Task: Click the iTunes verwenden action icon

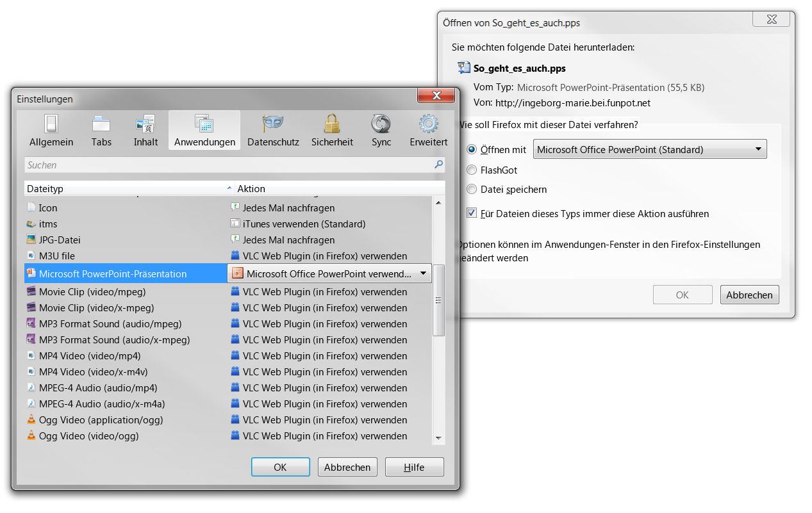Action: (x=235, y=224)
